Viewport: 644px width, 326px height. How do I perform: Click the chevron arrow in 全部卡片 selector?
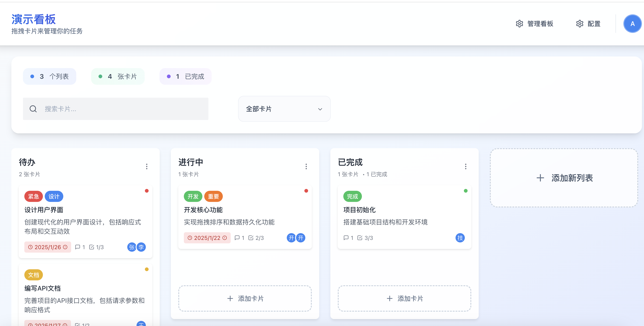pos(320,109)
